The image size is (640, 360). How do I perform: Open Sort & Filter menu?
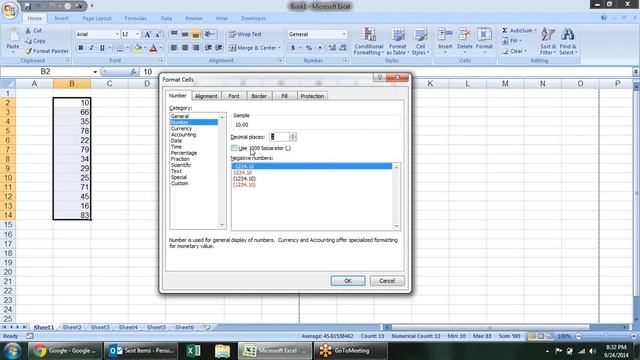pyautogui.click(x=548, y=41)
